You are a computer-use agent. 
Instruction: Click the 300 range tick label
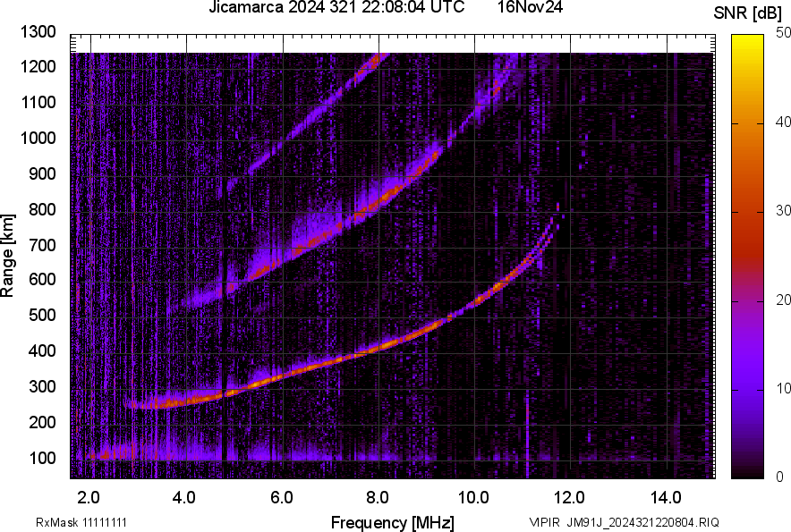pos(42,387)
